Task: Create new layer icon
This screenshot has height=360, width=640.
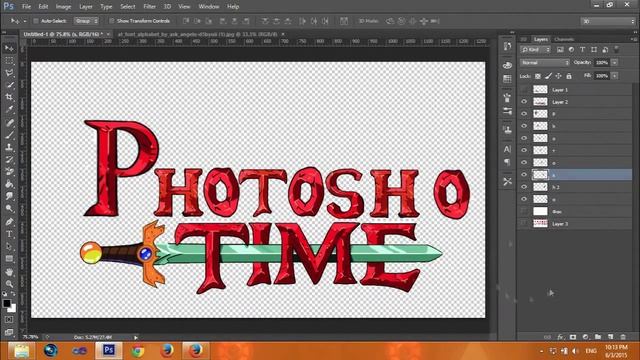Action: tap(611, 337)
